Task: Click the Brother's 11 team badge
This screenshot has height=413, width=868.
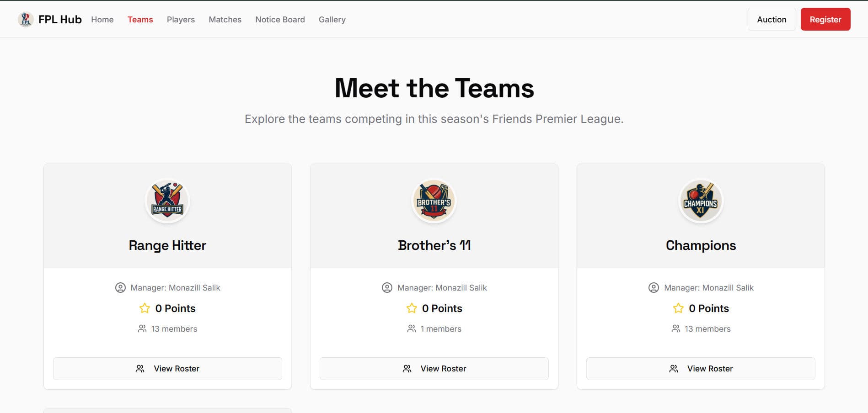Action: (434, 201)
